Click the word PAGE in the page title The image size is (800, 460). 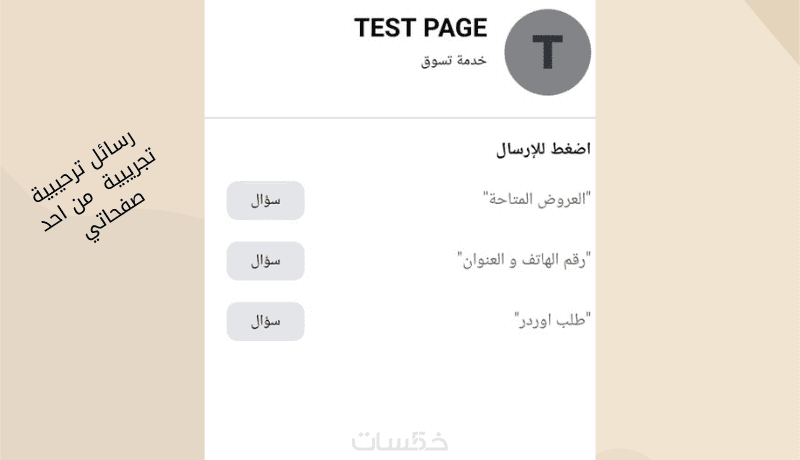tap(454, 28)
